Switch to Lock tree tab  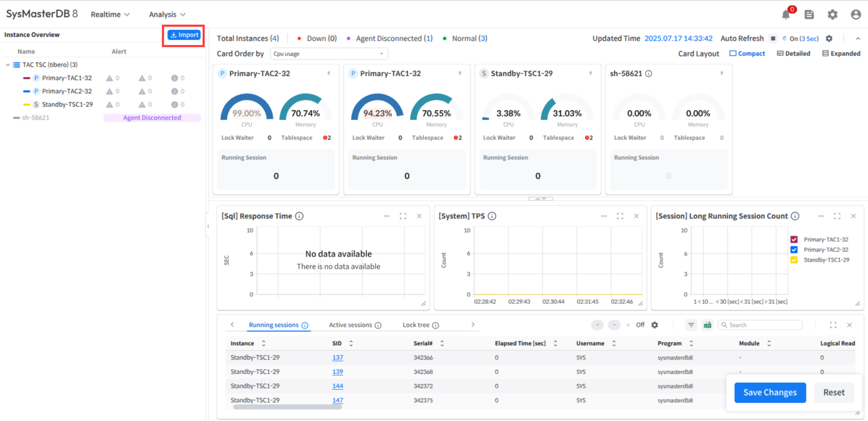point(416,325)
